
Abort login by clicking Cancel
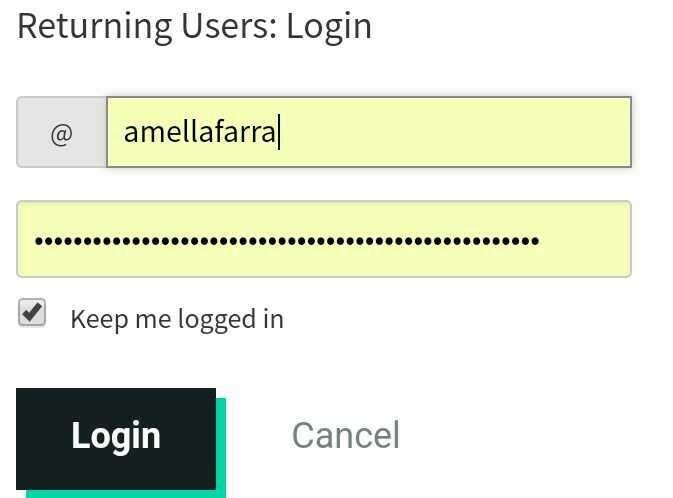(x=345, y=435)
